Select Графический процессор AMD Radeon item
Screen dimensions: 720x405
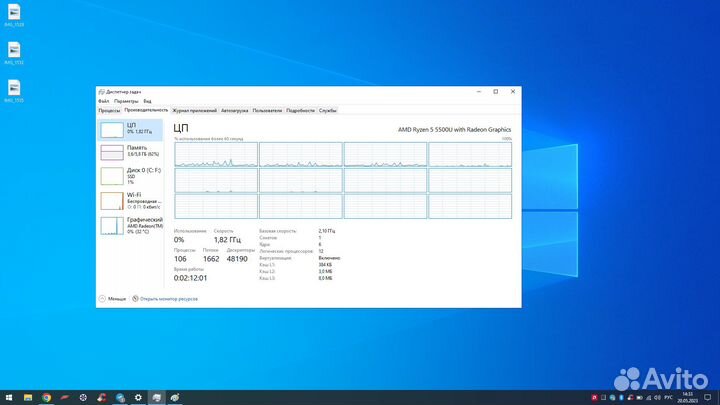click(x=130, y=225)
